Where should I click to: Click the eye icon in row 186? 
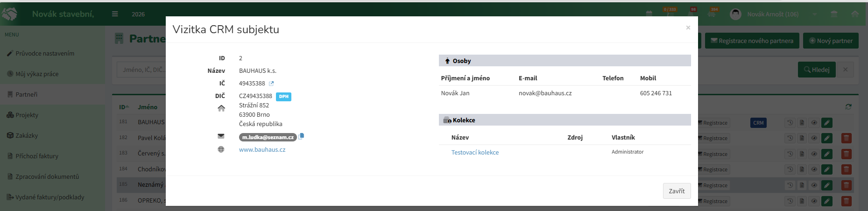[814, 201]
